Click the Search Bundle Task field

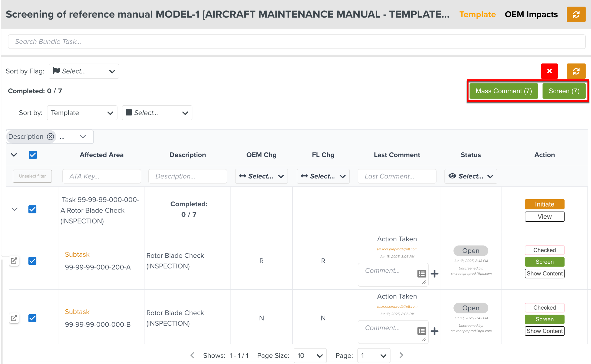coord(296,42)
